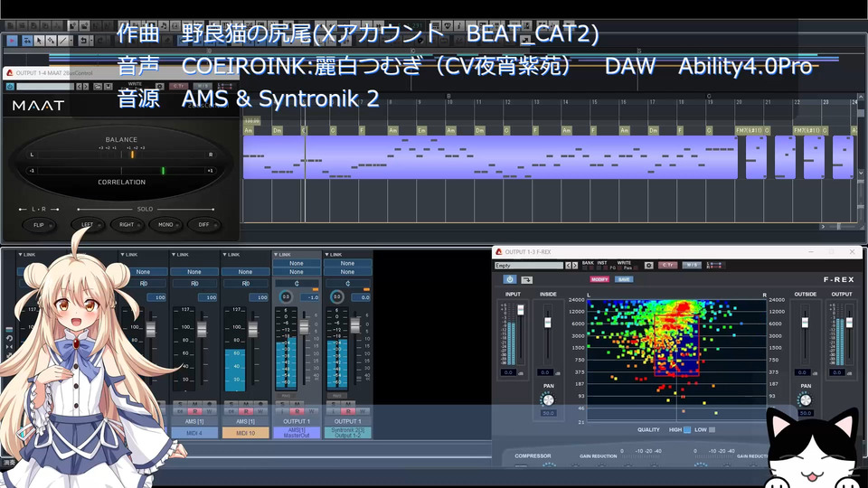Click the INSIDE PAN knob in F-REX
Viewport: 868px width, 488px height.
click(548, 399)
